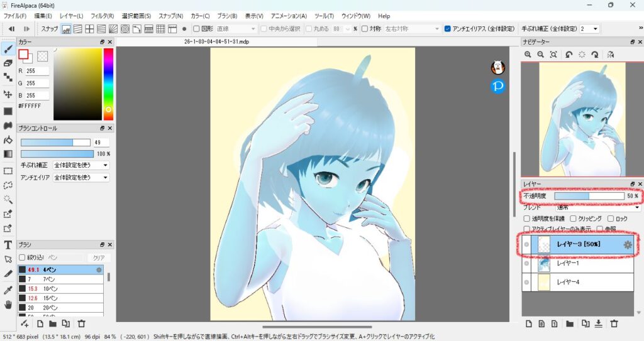
Task: Select the Brush tool in left toolbar
Action: click(8, 49)
